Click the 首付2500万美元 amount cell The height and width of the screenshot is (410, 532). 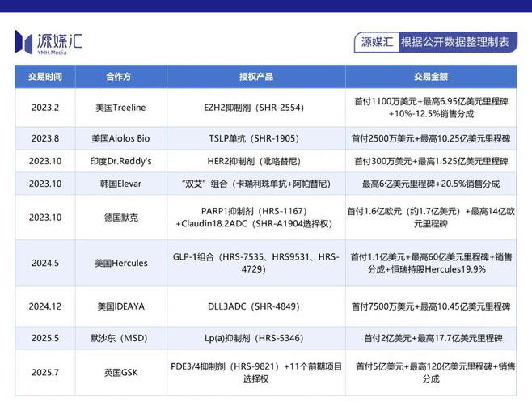coord(431,138)
